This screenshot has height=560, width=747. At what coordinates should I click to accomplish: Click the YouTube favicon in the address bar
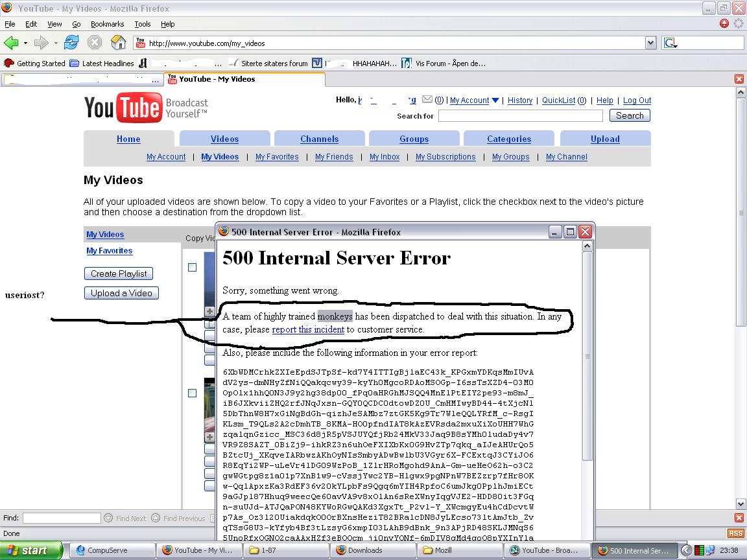(x=141, y=43)
